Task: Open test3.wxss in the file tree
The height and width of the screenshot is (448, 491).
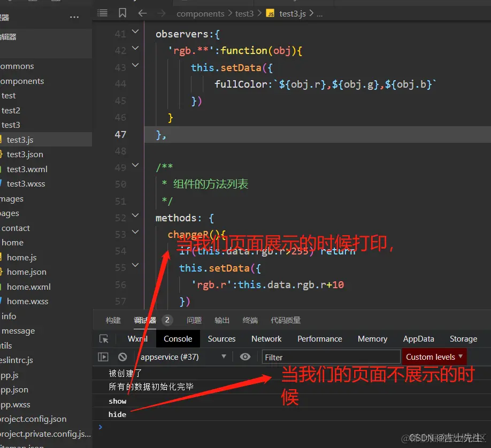Action: tap(46, 184)
